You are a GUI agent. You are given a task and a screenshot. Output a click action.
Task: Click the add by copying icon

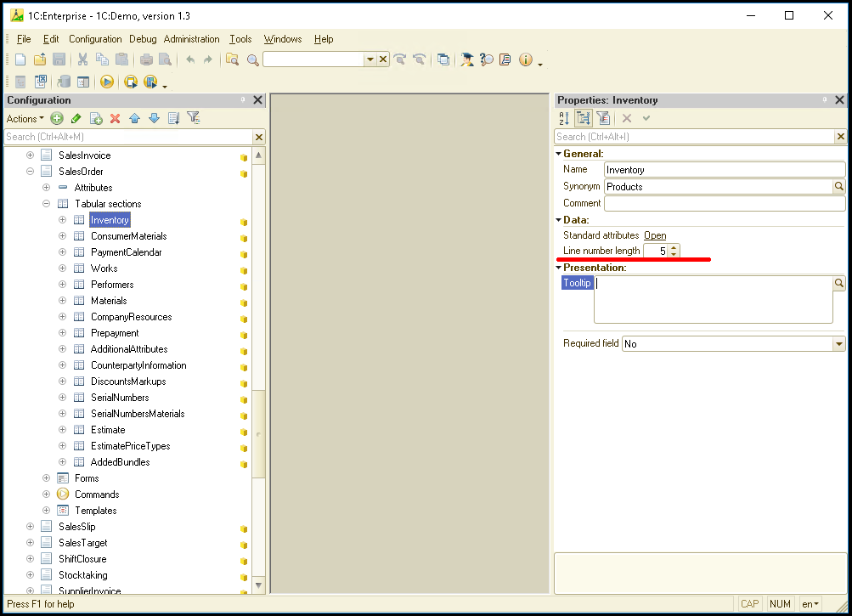(x=96, y=118)
